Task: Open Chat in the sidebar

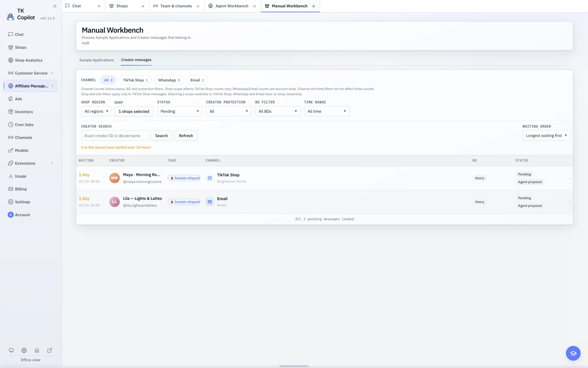Action: point(30,34)
